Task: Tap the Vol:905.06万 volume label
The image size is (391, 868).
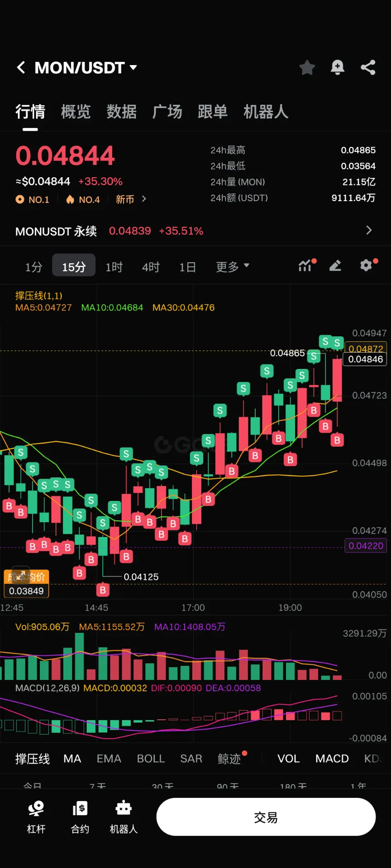Action: [x=43, y=627]
